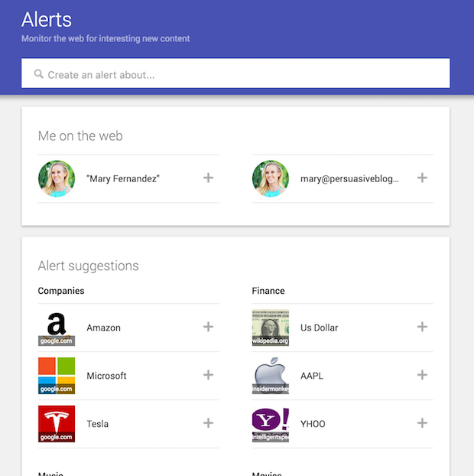Click the Amazon logo thumbnail
The width and height of the screenshot is (474, 476).
(57, 328)
